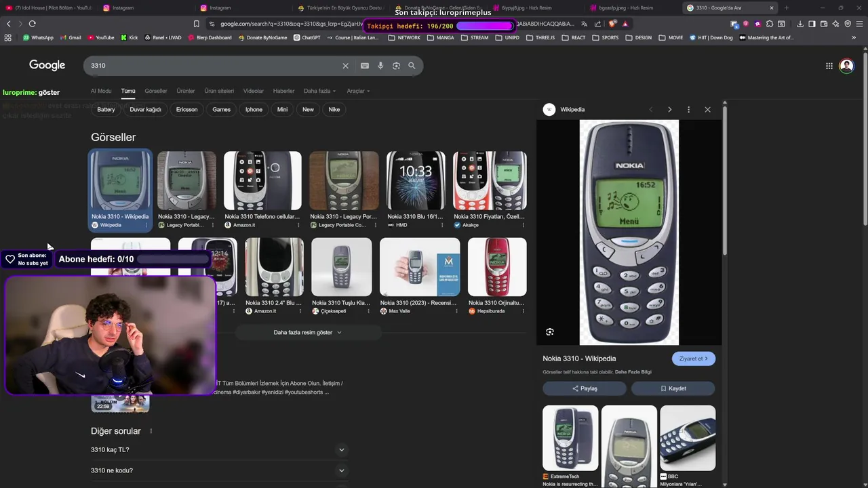Show previous image in Wikipedia preview panel
868x488 pixels.
650,109
